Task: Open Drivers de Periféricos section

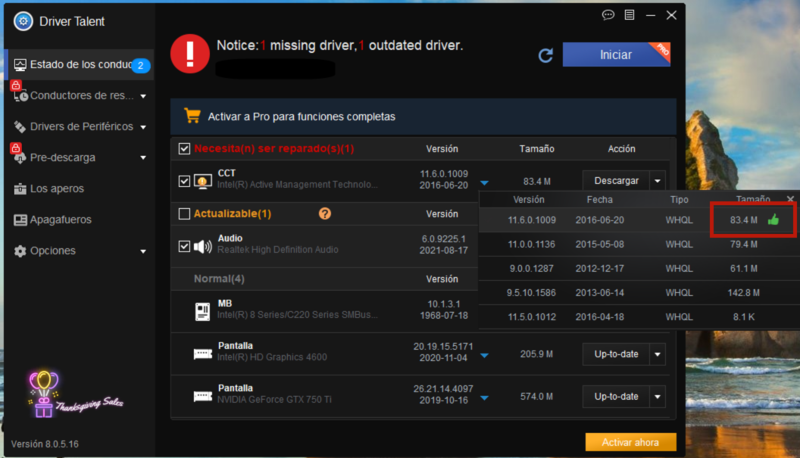Action: [81, 126]
